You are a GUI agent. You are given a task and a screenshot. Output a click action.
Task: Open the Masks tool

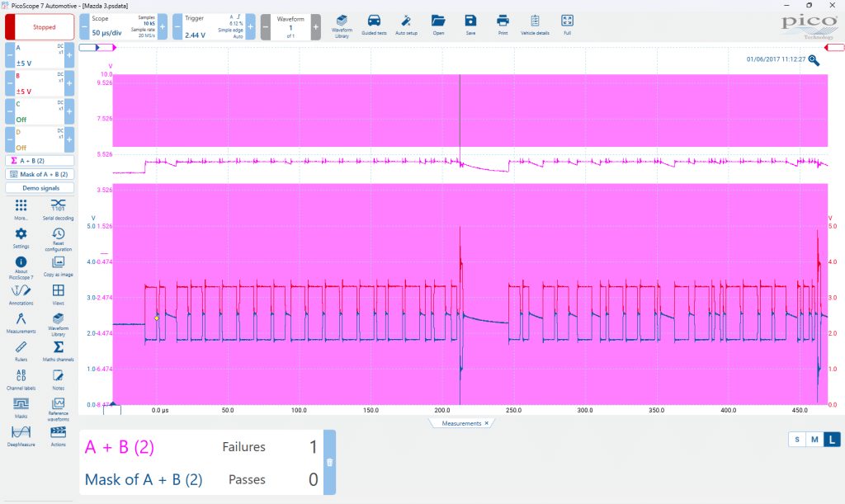click(x=21, y=407)
